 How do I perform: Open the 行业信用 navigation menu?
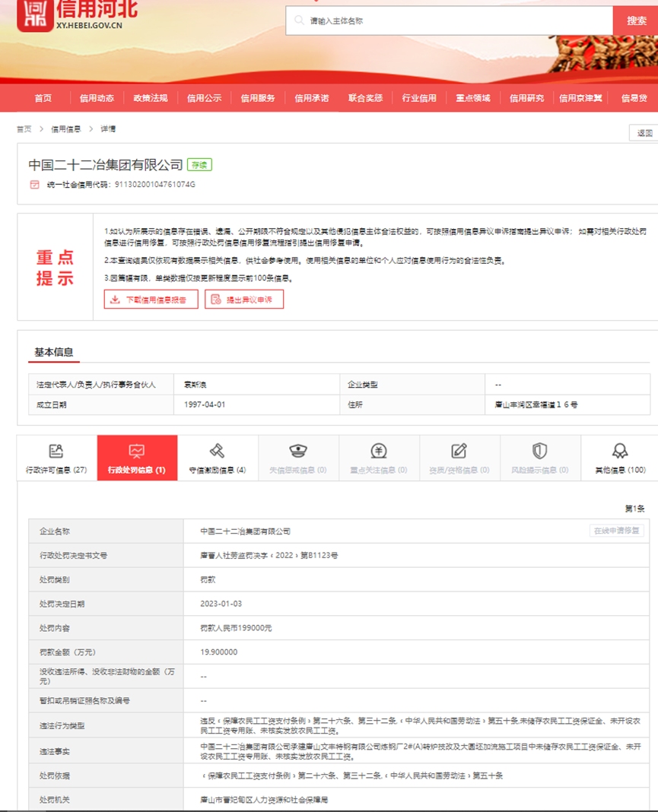(x=419, y=98)
